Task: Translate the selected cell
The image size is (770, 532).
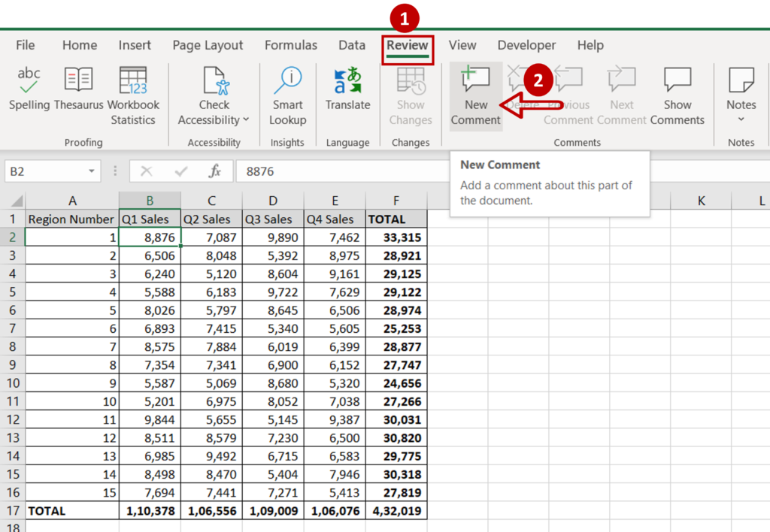Action: click(347, 94)
